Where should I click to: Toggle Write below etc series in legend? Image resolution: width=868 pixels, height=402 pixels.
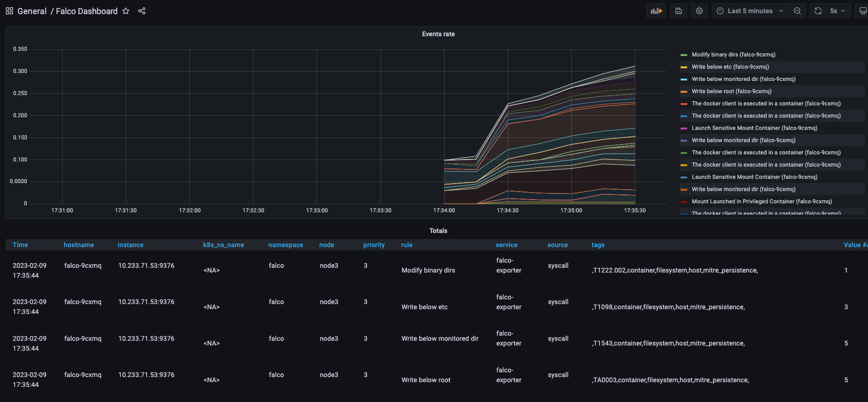pos(730,67)
